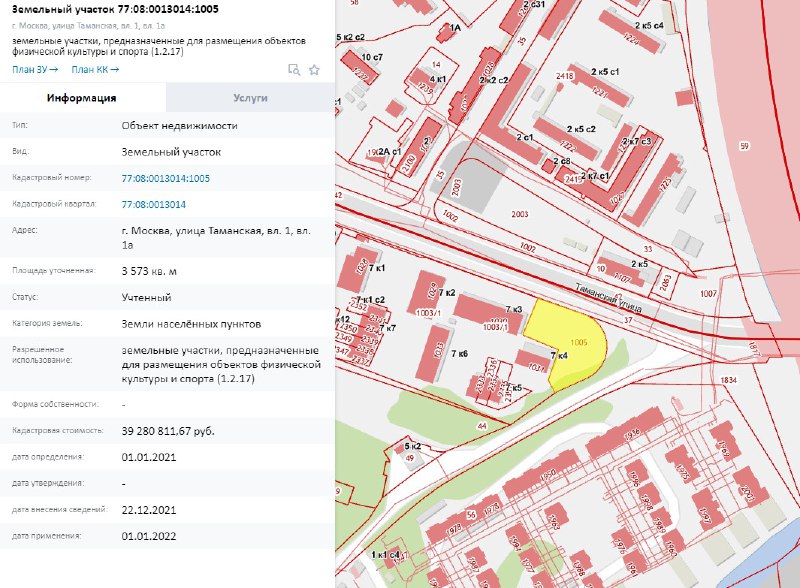Click the search-in-document icon beside the star
Screen dimensions: 800x588
coord(294,70)
